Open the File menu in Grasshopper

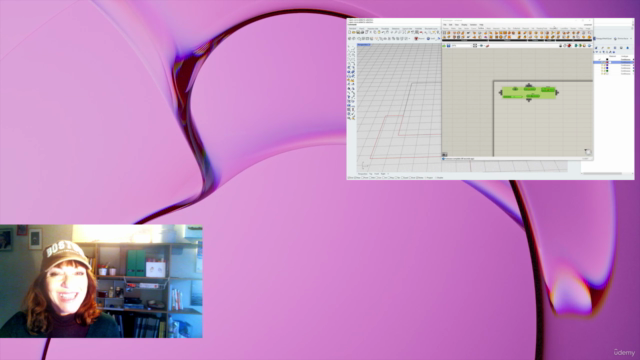445,24
